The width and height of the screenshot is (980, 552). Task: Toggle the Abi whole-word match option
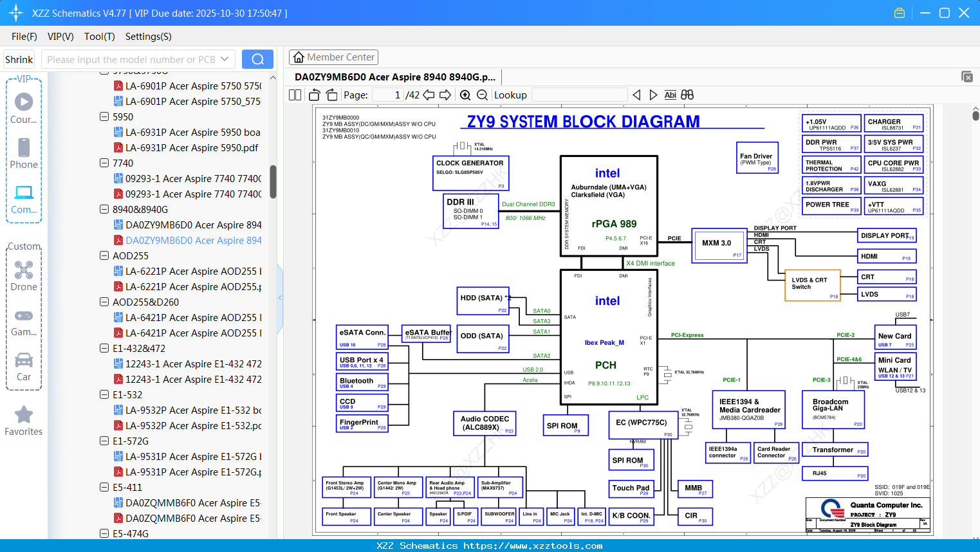[x=670, y=95]
